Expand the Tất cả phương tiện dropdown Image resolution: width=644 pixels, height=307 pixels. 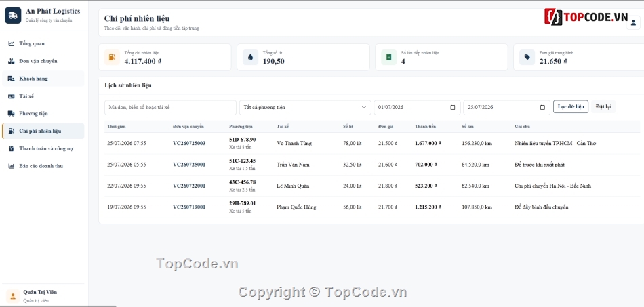(305, 108)
